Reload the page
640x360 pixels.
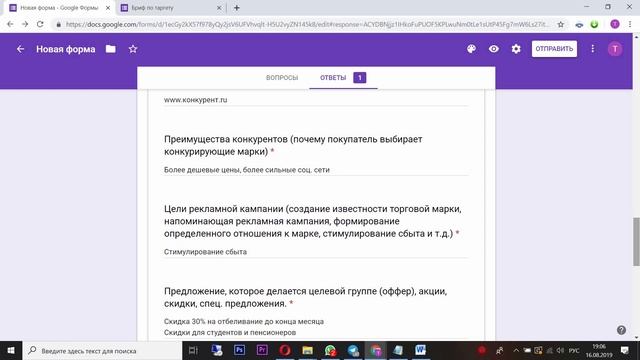[40, 24]
